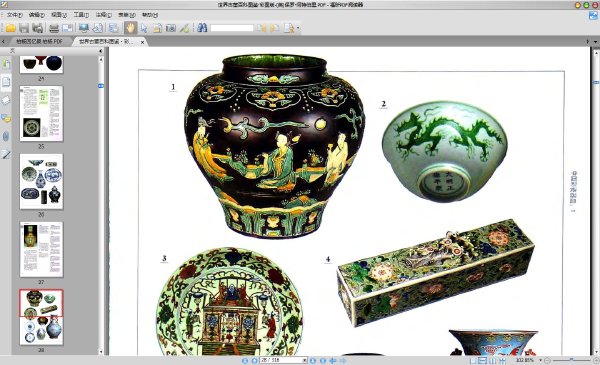600x365 pixels.
Task: Select the page 26 thumbnail with blue porcelain
Action: 41,181
